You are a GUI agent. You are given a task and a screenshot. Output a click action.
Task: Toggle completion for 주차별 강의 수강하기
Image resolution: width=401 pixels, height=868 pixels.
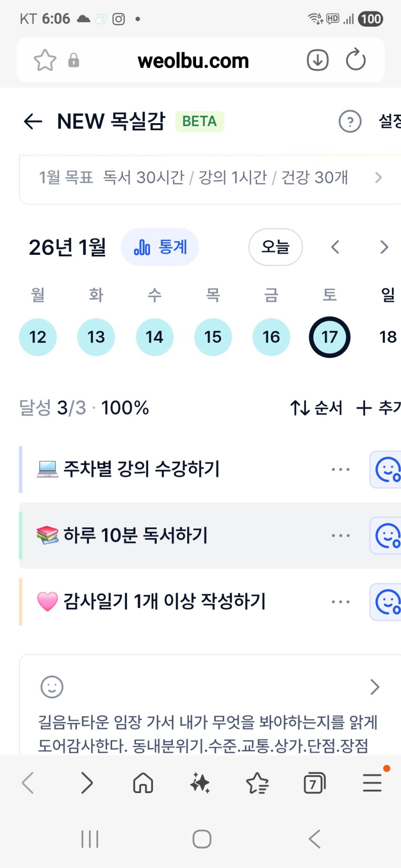[x=387, y=469]
